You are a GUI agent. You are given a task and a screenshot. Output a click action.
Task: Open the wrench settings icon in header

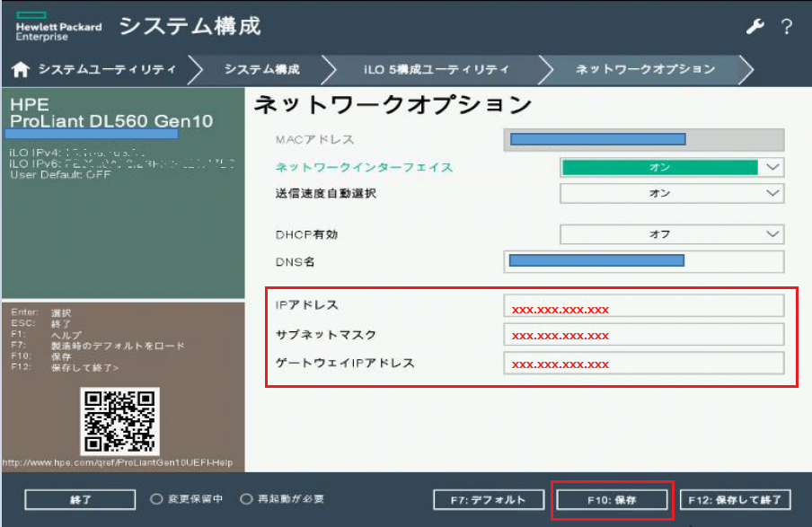pyautogui.click(x=756, y=28)
